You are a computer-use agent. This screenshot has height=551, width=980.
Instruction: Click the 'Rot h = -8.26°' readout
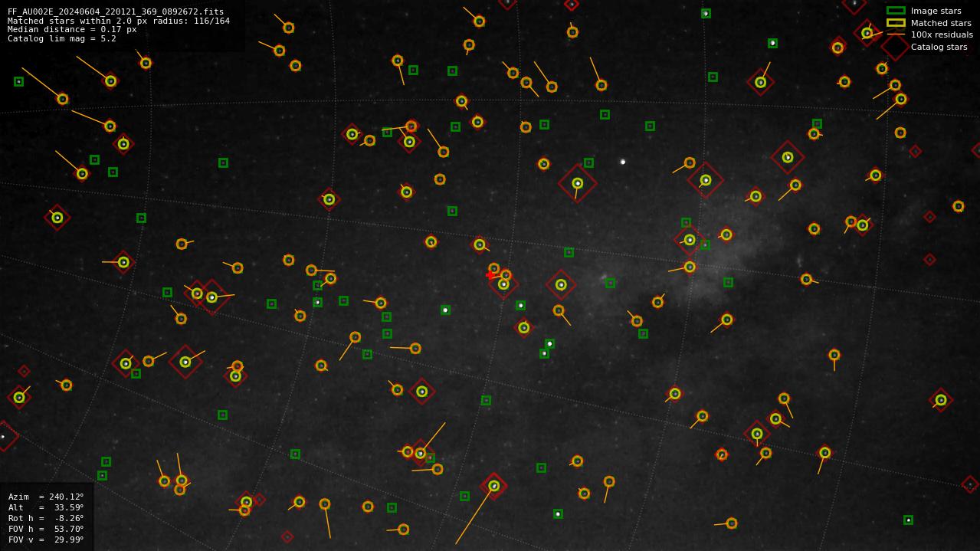pos(46,518)
